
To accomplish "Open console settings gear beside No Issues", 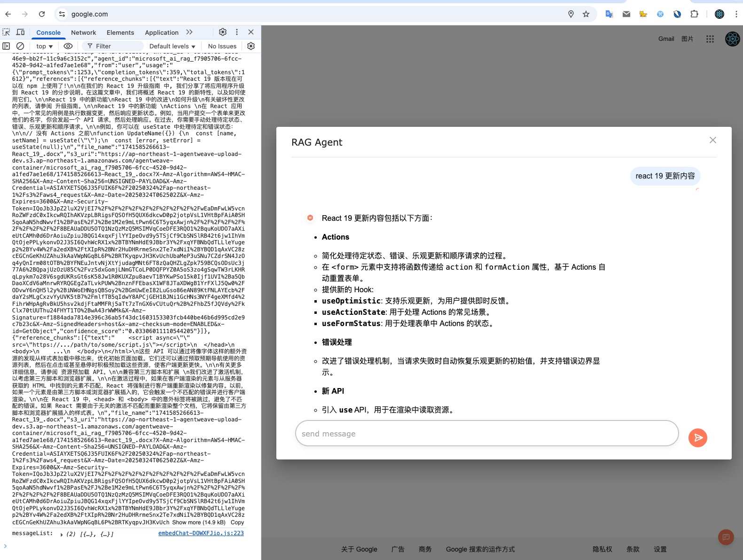I will point(251,46).
